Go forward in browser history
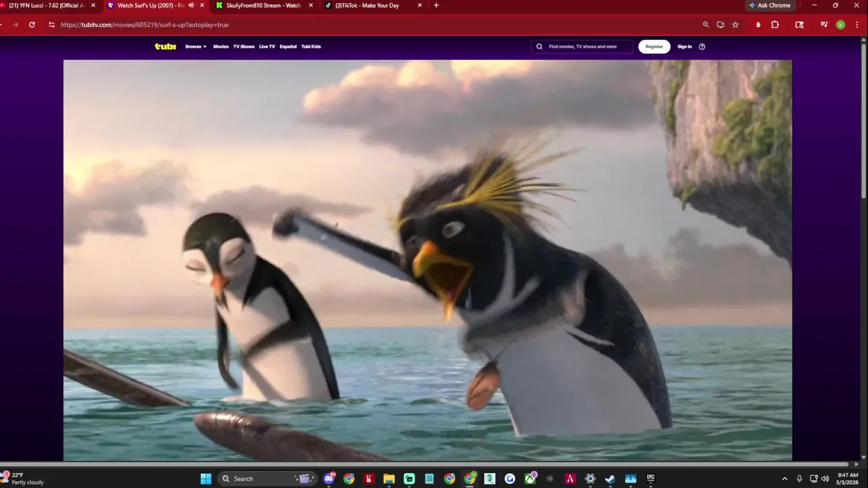 [x=15, y=24]
